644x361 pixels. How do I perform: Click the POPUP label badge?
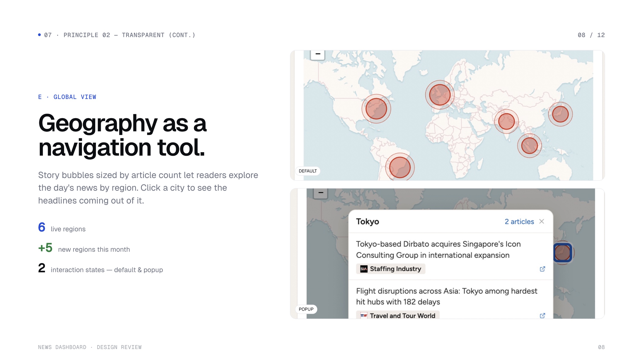306,309
